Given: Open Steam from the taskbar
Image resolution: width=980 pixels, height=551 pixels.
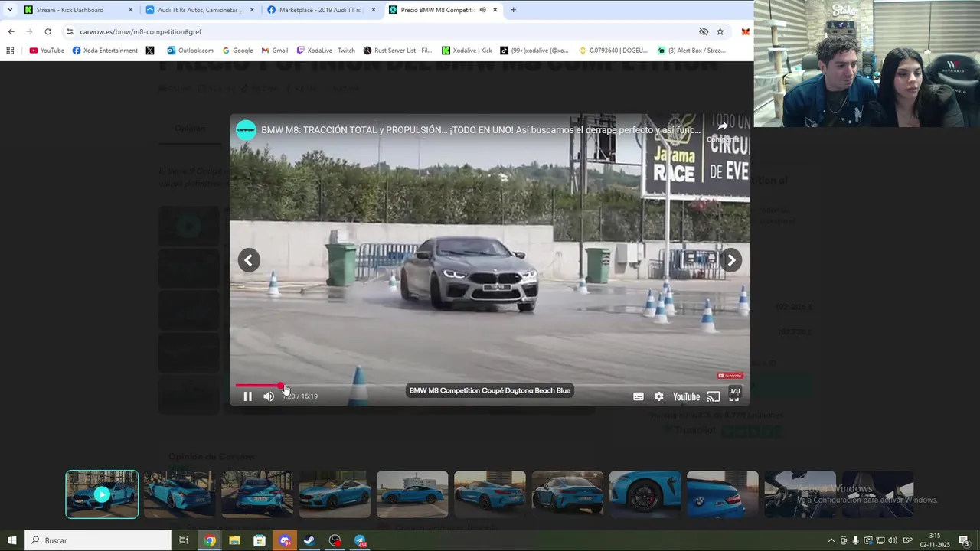Looking at the screenshot, I should (309, 540).
